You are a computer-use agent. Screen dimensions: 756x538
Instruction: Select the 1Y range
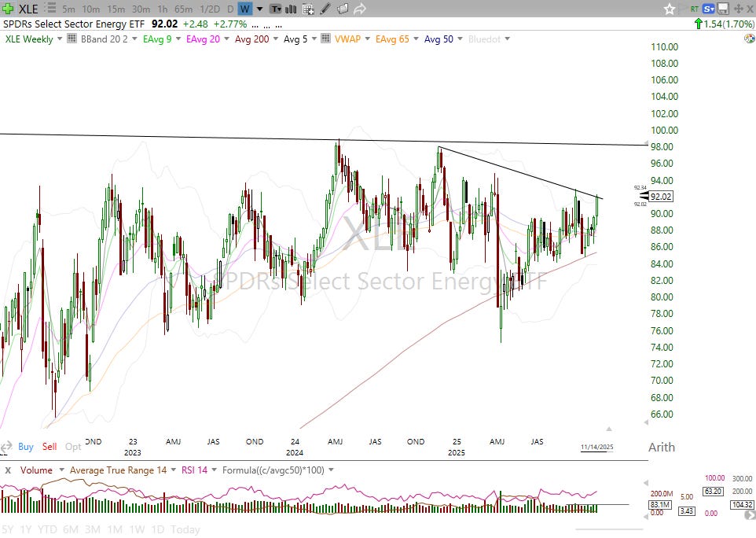click(x=26, y=530)
